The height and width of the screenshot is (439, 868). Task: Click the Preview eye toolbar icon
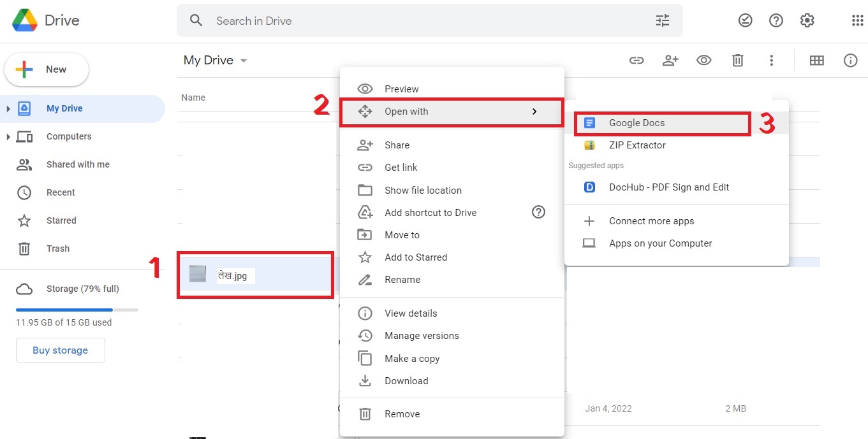[704, 61]
